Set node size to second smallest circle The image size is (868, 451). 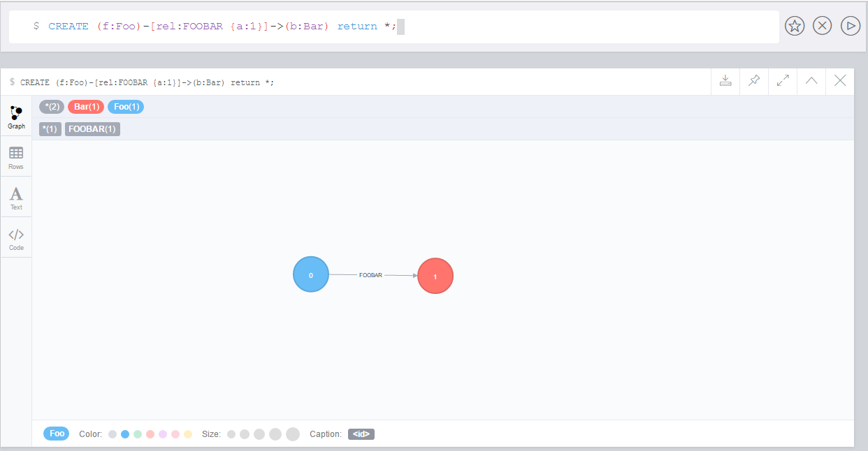[x=245, y=434]
